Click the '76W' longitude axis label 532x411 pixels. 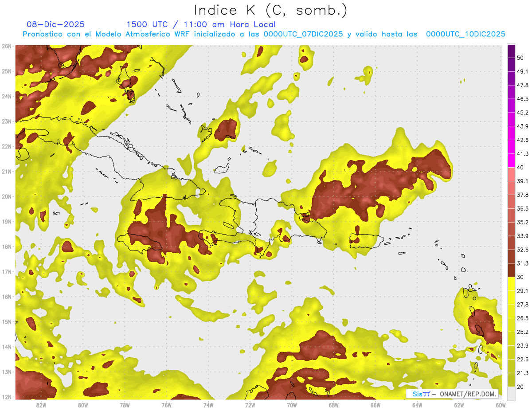166,405
